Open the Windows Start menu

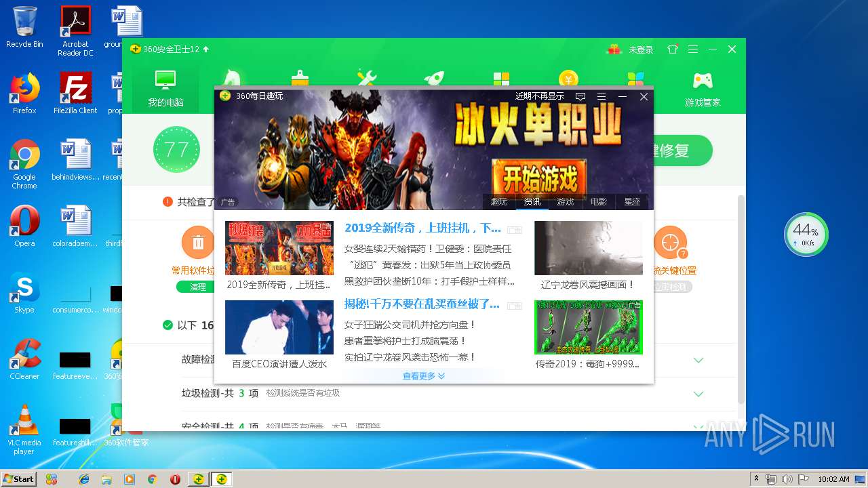18,479
